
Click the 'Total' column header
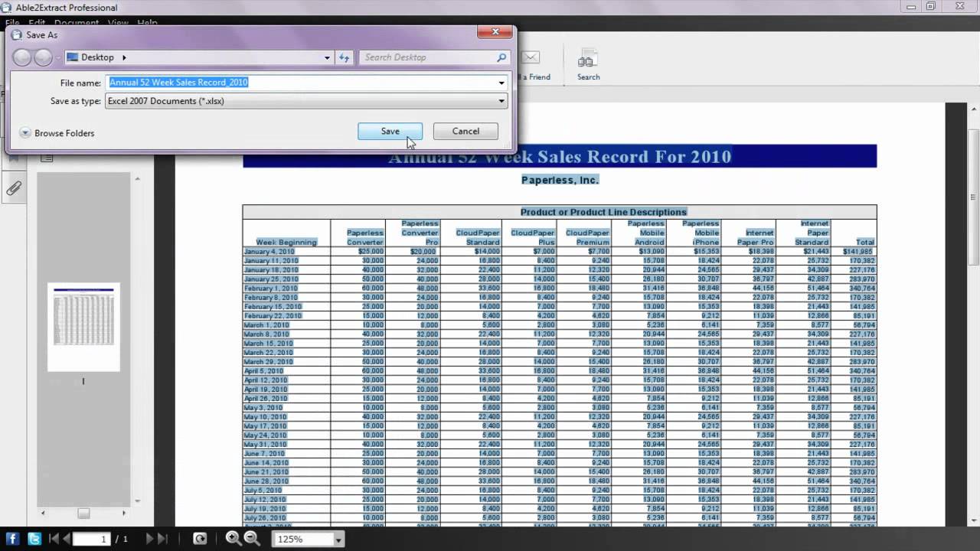[864, 242]
